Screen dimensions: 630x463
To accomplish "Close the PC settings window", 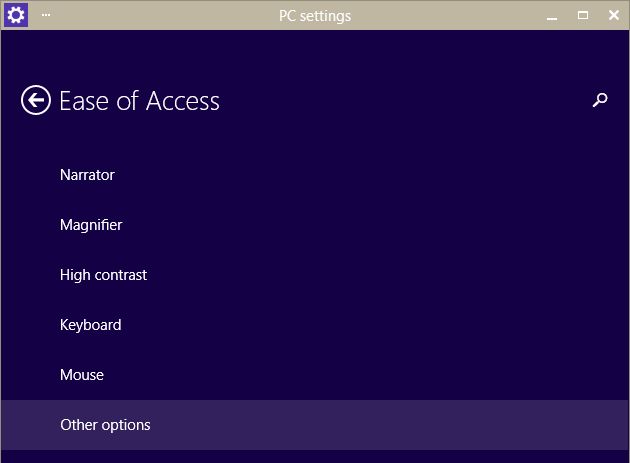I will click(x=611, y=15).
